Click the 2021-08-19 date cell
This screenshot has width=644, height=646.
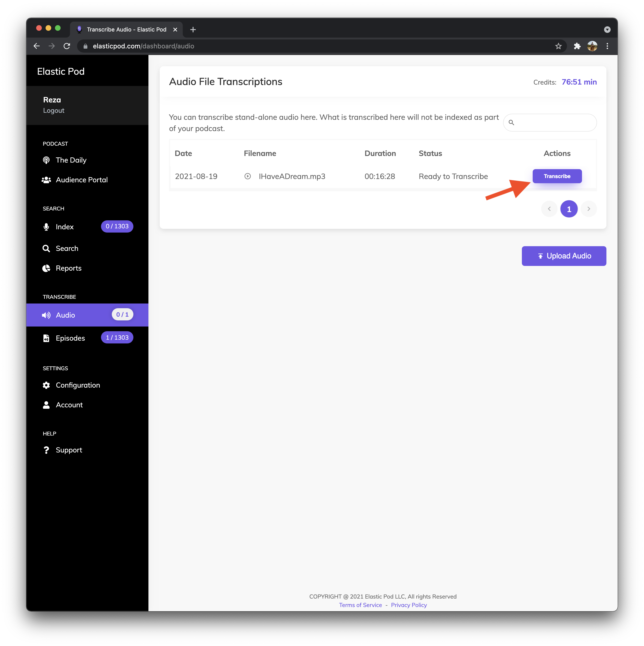pyautogui.click(x=196, y=176)
